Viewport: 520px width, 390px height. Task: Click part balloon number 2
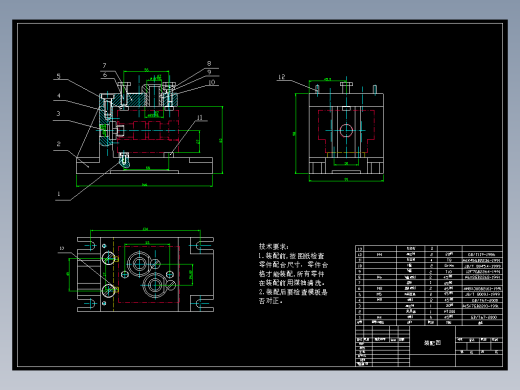(59, 144)
